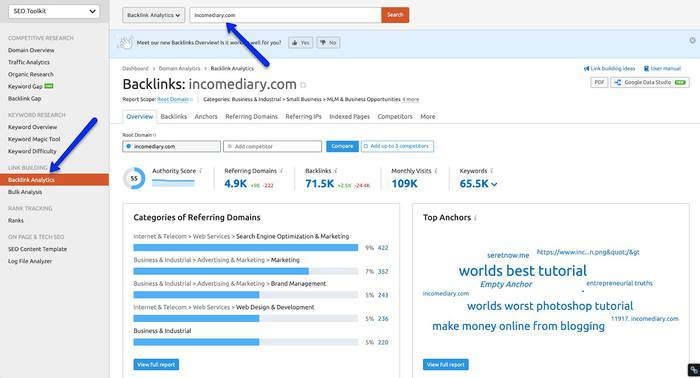
Task: Close the new Backlinks Overview banner
Action: point(692,40)
